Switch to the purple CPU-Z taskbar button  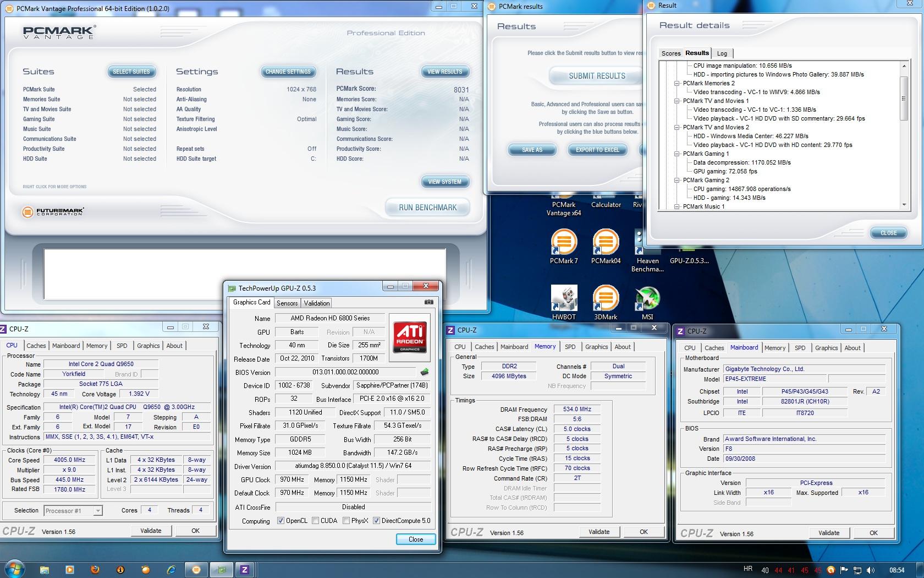click(245, 570)
